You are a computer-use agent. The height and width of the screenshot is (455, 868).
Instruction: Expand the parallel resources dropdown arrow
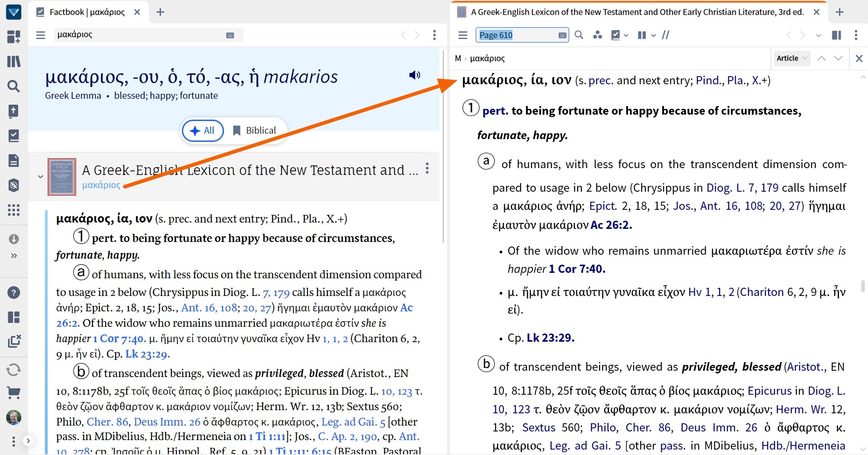[653, 35]
